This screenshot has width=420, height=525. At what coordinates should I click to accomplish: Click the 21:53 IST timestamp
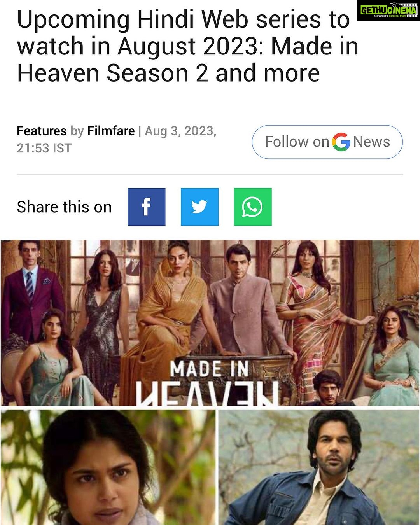click(44, 148)
